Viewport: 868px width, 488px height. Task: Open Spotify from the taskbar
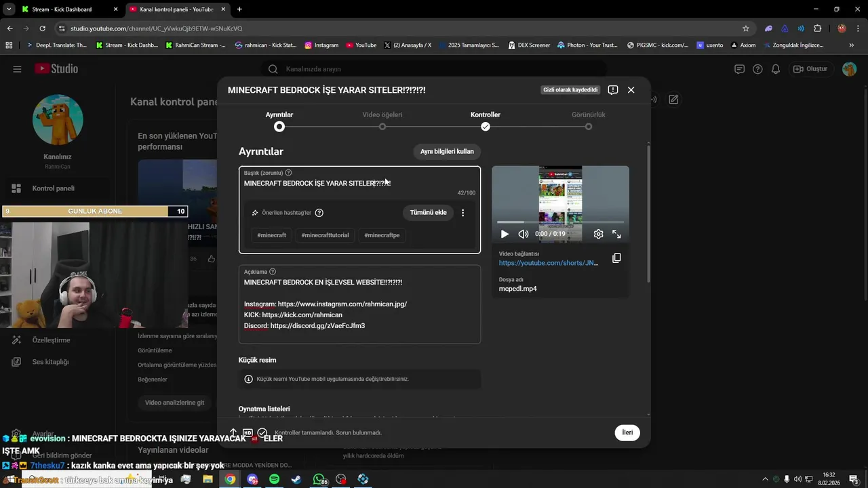(274, 479)
